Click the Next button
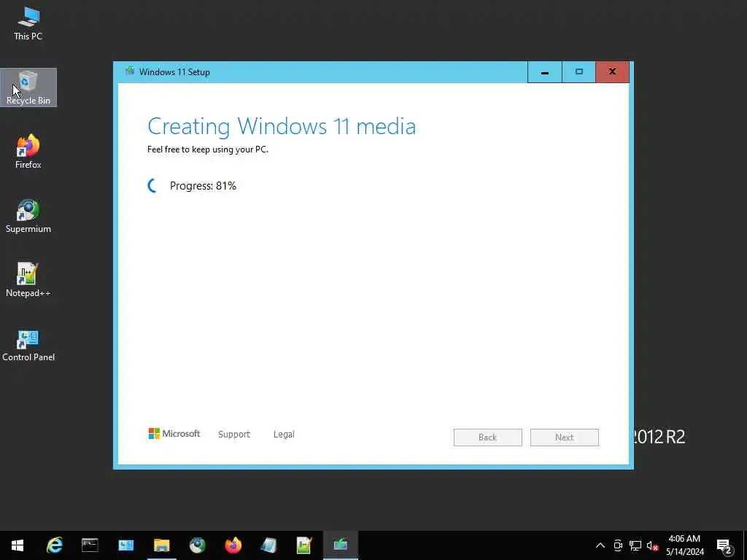This screenshot has height=560, width=747. (x=565, y=437)
